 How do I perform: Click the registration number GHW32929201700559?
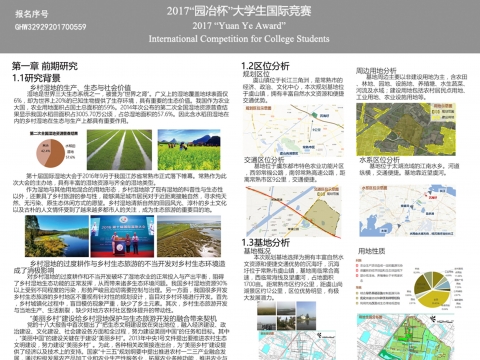point(50,27)
